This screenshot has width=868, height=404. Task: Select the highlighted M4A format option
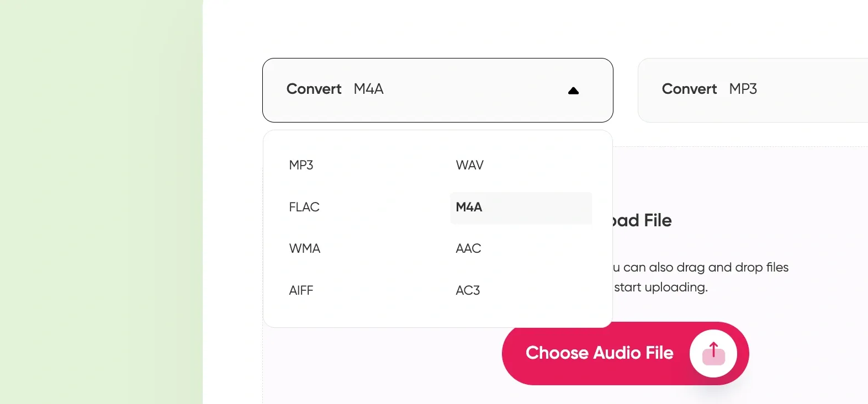[469, 208]
